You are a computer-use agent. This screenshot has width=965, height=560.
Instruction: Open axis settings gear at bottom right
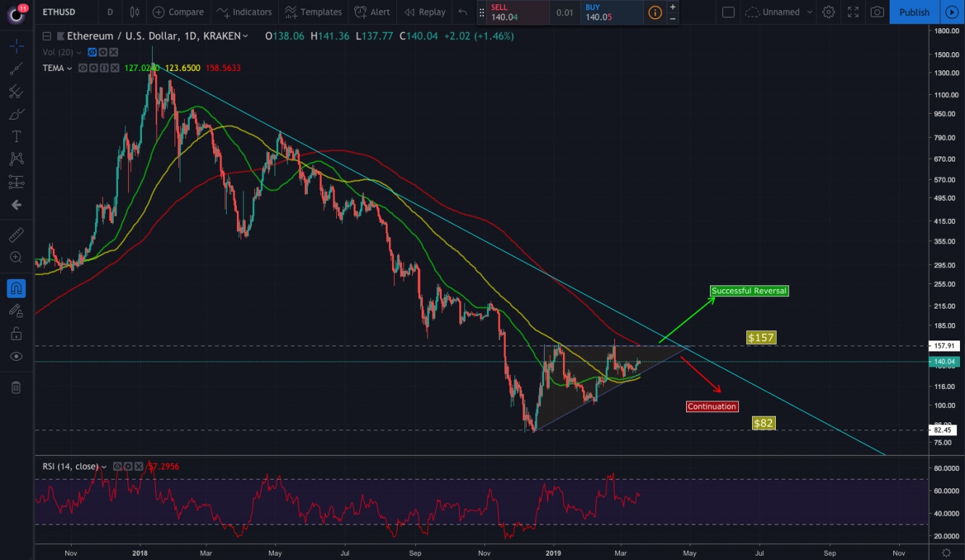(x=946, y=553)
